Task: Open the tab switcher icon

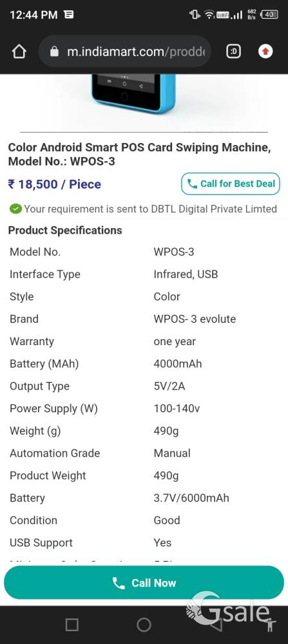Action: (233, 52)
